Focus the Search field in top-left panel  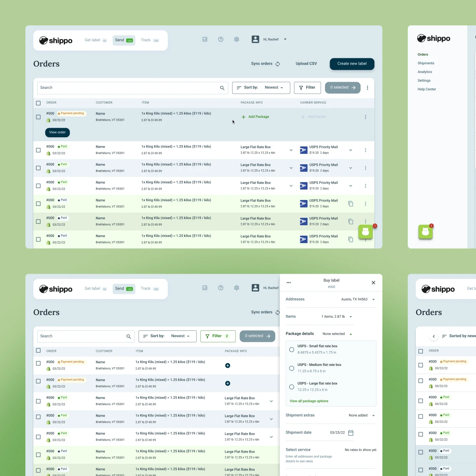coord(133,88)
